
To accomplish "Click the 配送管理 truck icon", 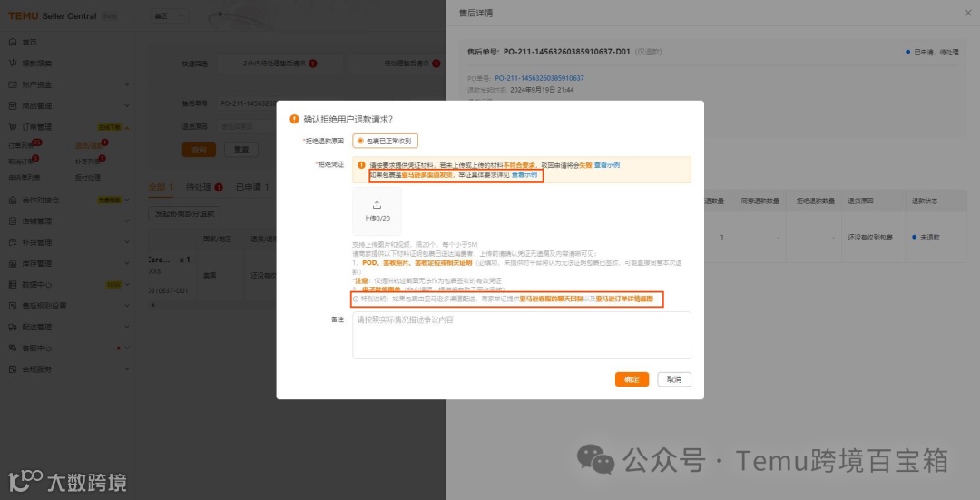I will point(13,327).
